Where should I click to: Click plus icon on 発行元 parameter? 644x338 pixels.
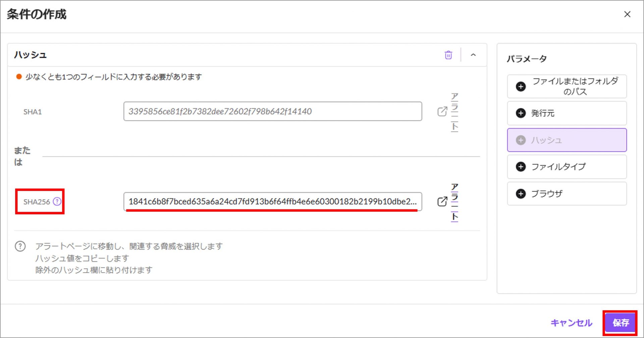521,113
